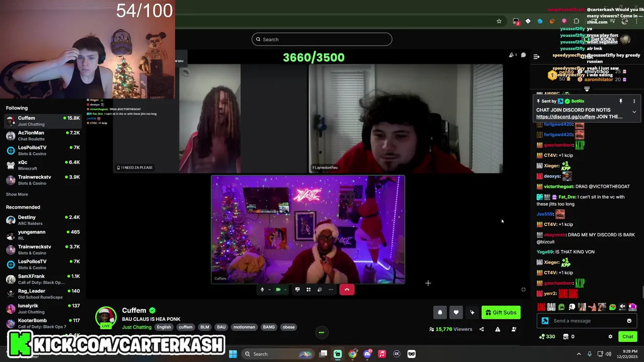Screen dimensions: 644x362
Task: Open Apple Music from the taskbar
Action: pos(382,354)
